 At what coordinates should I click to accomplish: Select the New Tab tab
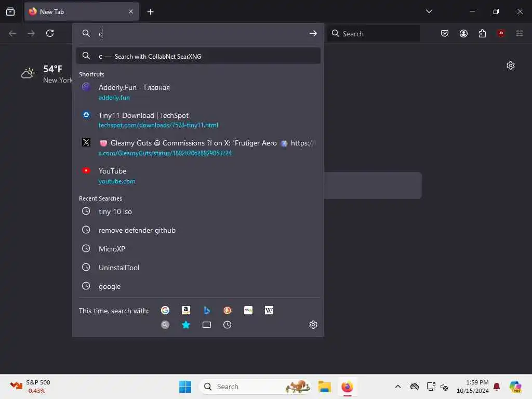pos(82,11)
